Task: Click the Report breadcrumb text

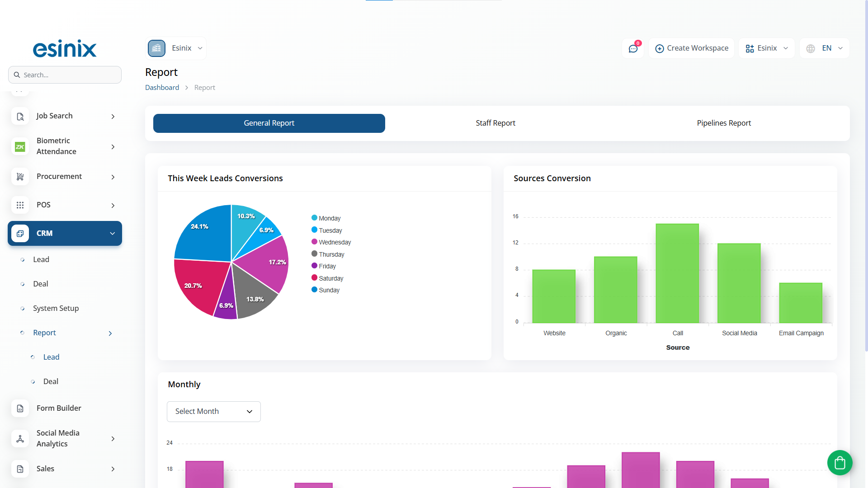Action: pos(205,88)
